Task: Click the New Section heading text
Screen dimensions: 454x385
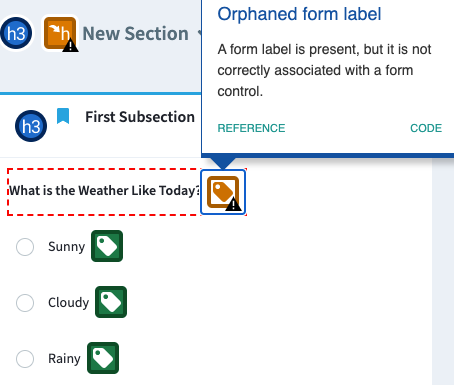Action: click(135, 34)
